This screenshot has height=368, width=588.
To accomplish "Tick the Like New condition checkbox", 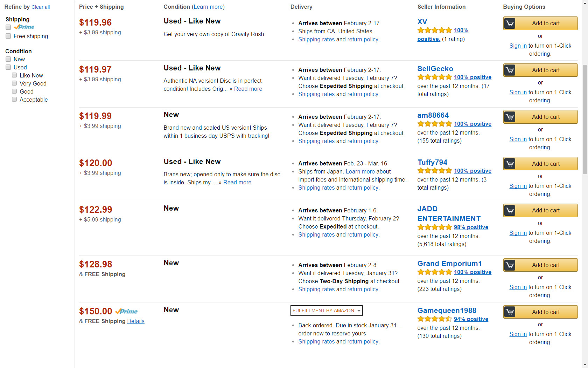I will tap(14, 75).
